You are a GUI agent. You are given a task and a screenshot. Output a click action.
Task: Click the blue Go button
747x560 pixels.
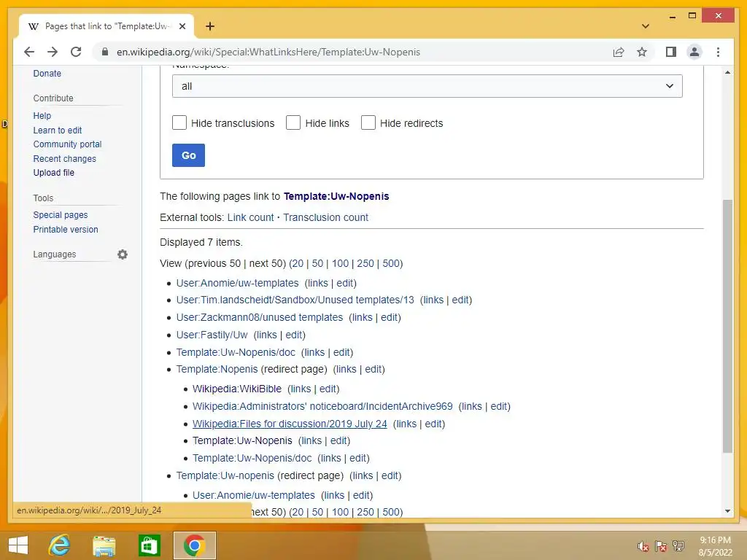[x=188, y=155]
